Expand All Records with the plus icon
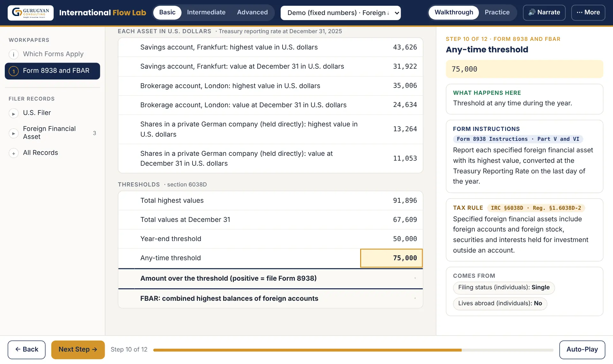613x364 pixels. (13, 153)
